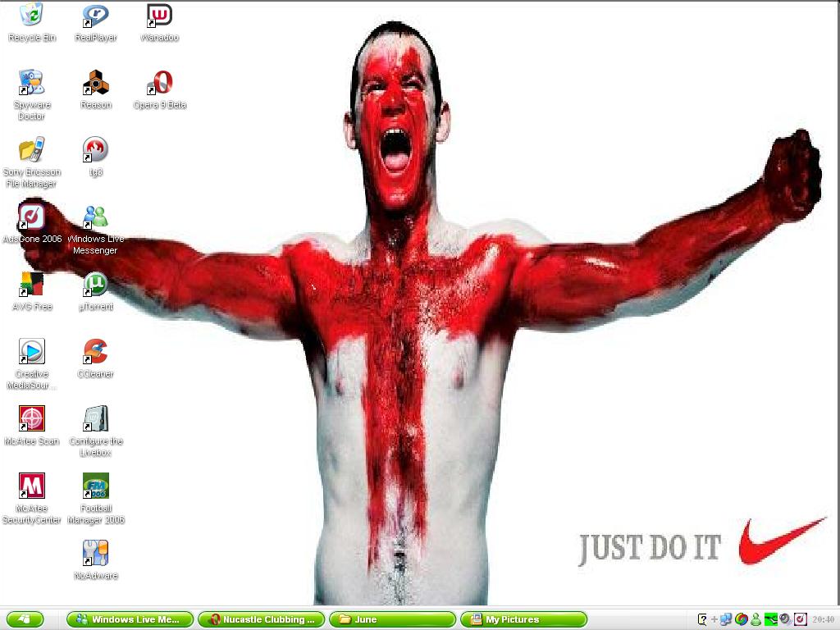Switch to the June folder taskbar button
The width and height of the screenshot is (840, 630).
392,619
